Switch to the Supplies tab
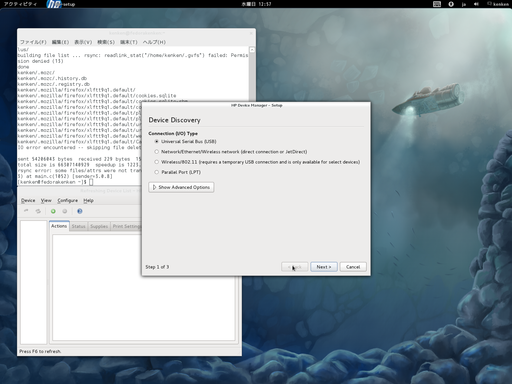The height and width of the screenshot is (384, 512). click(99, 226)
